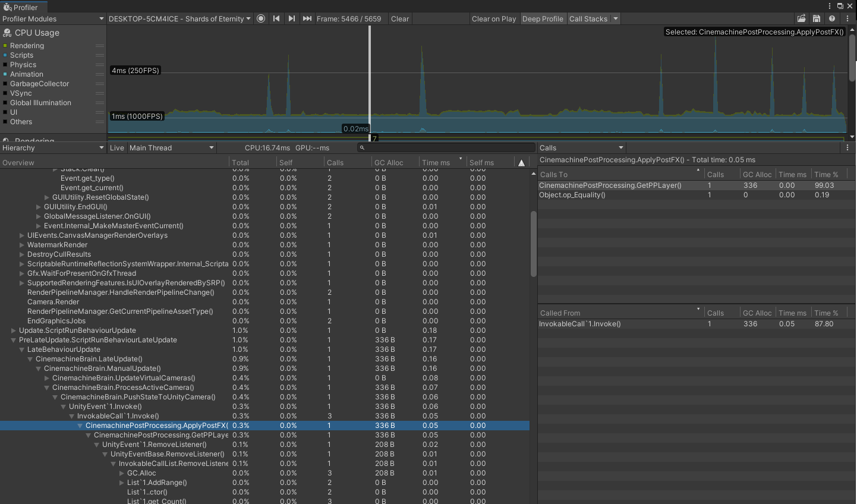The height and width of the screenshot is (504, 857).
Task: Clear captured frames with the Clear button
Action: (x=399, y=18)
